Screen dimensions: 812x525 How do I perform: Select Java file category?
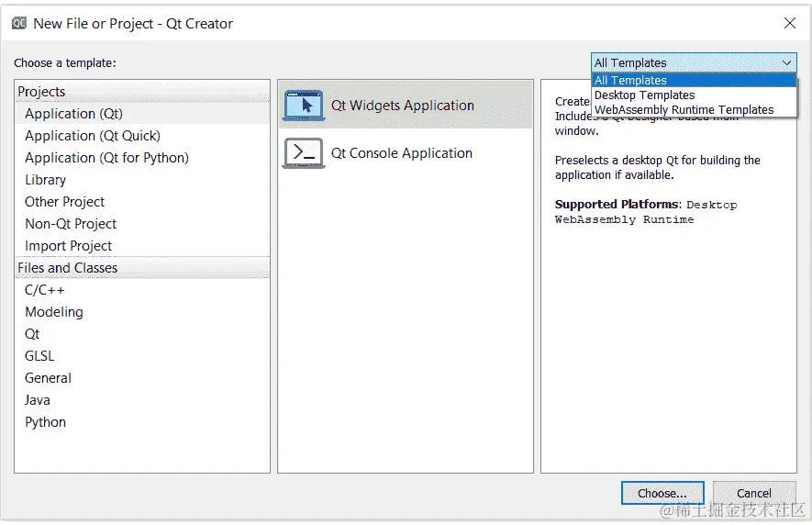tap(142, 400)
